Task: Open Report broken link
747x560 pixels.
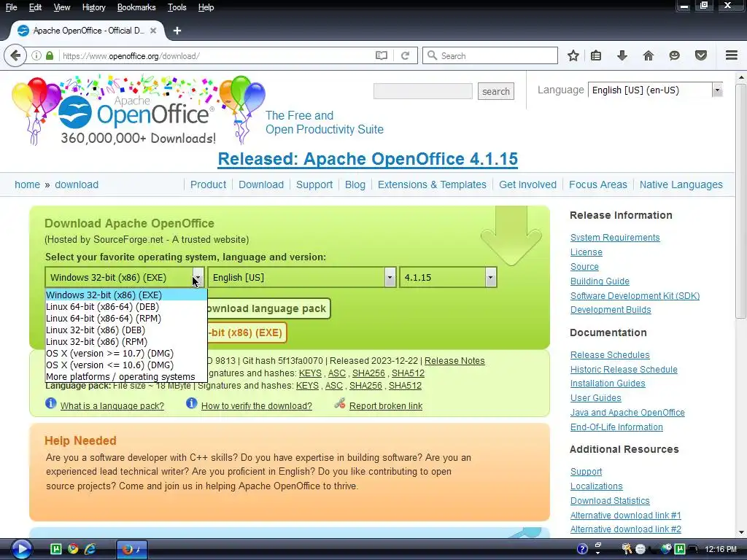Action: coord(386,405)
